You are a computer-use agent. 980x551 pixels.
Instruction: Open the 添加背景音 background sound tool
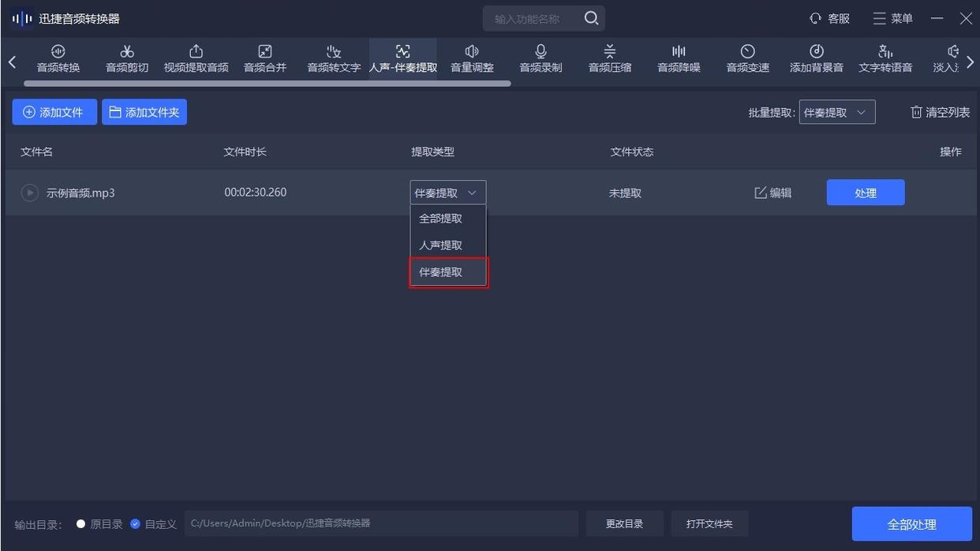(817, 59)
